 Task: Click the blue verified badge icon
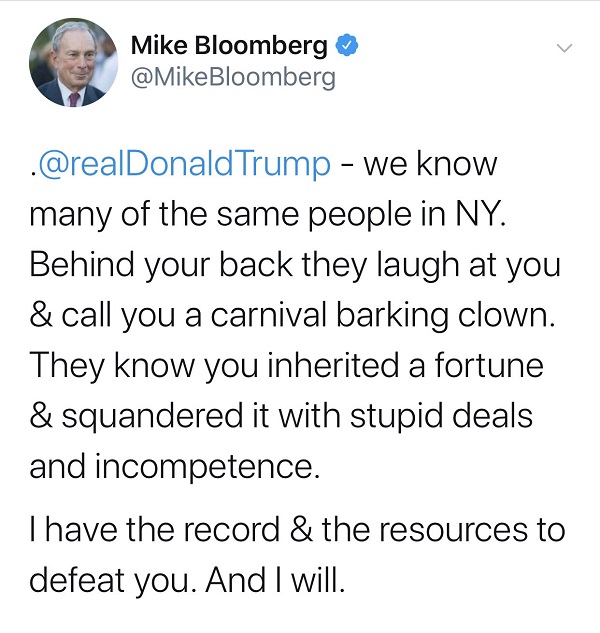(346, 45)
